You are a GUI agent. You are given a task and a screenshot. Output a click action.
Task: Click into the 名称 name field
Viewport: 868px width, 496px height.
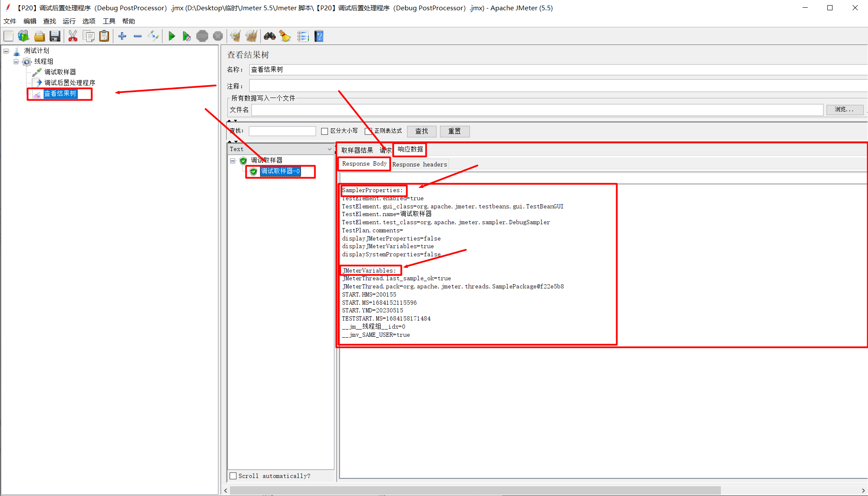(558, 70)
